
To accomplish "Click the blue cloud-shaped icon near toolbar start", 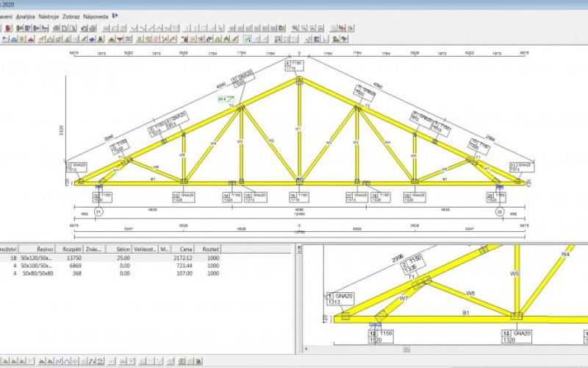I will point(14,39).
